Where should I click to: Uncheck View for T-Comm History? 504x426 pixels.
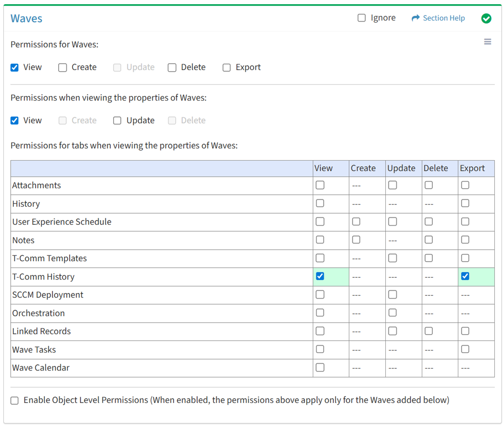coord(320,276)
